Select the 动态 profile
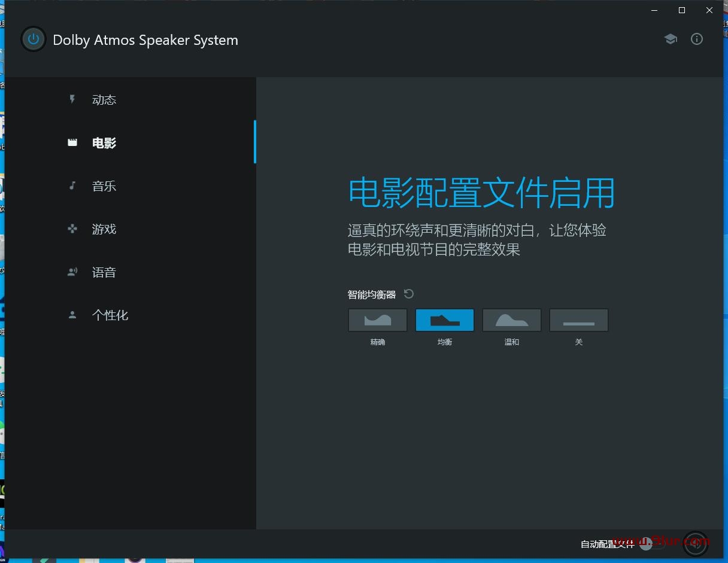 point(131,99)
